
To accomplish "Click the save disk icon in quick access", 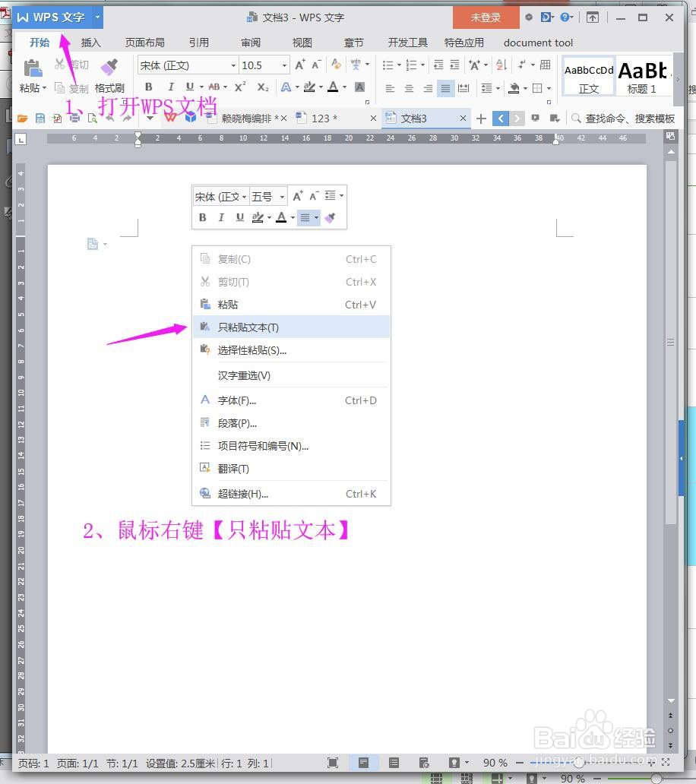I will click(40, 119).
